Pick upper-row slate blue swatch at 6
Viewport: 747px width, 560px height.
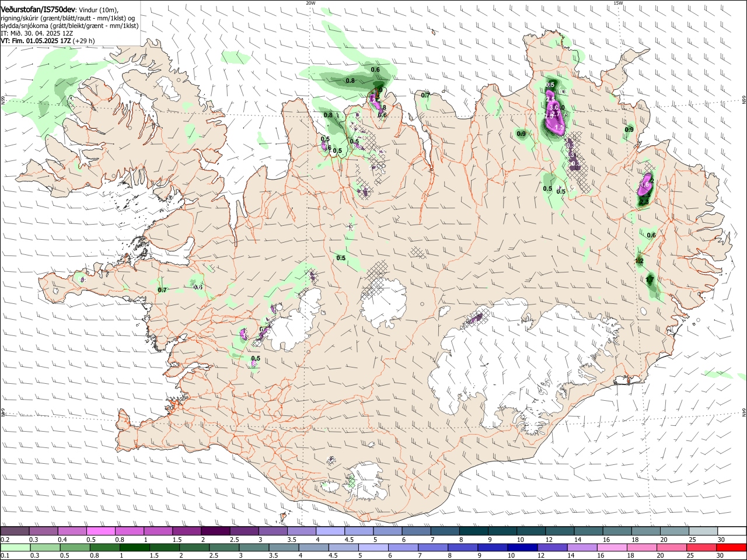tap(417, 531)
